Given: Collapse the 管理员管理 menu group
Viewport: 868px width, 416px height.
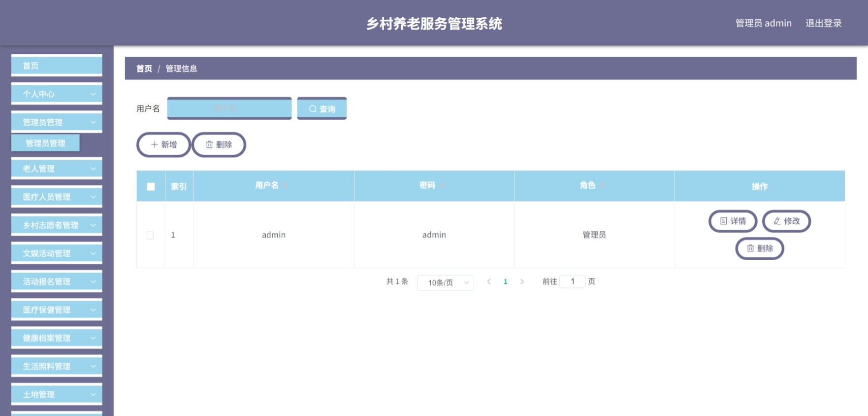Looking at the screenshot, I should tap(57, 122).
